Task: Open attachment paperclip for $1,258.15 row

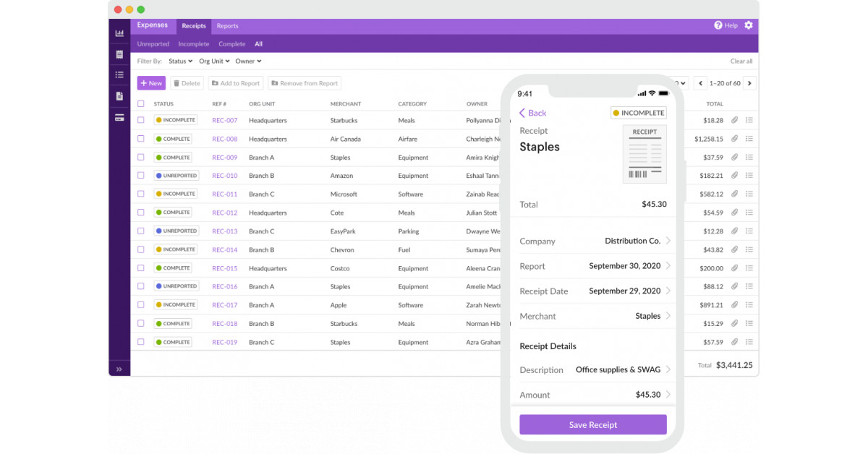Action: point(734,139)
